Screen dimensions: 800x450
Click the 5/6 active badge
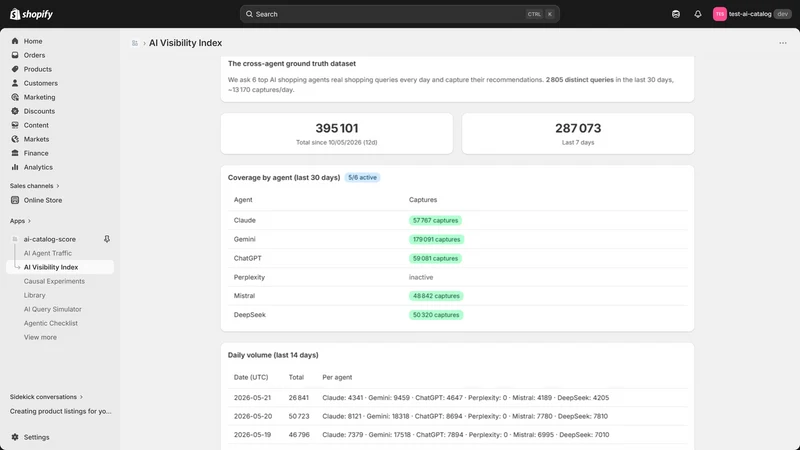(x=362, y=178)
